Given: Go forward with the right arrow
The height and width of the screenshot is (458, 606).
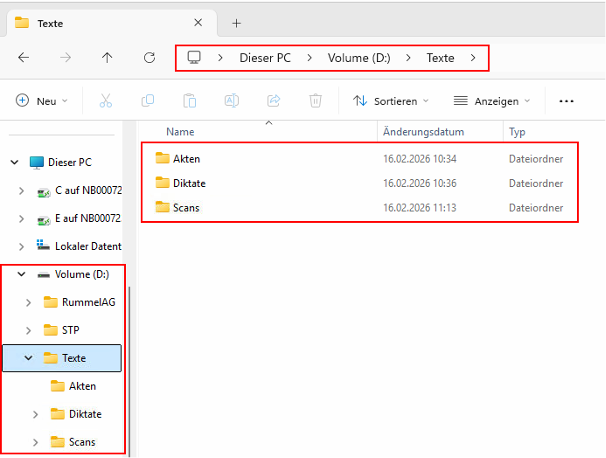Looking at the screenshot, I should coord(66,58).
